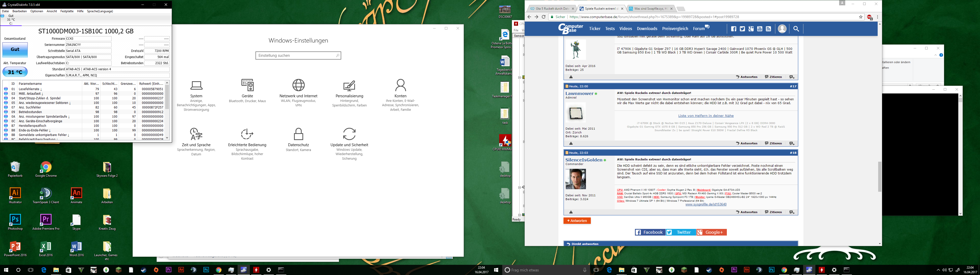The width and height of the screenshot is (980, 275).
Task: Open the Chrome three-dot menu
Action: point(877,17)
